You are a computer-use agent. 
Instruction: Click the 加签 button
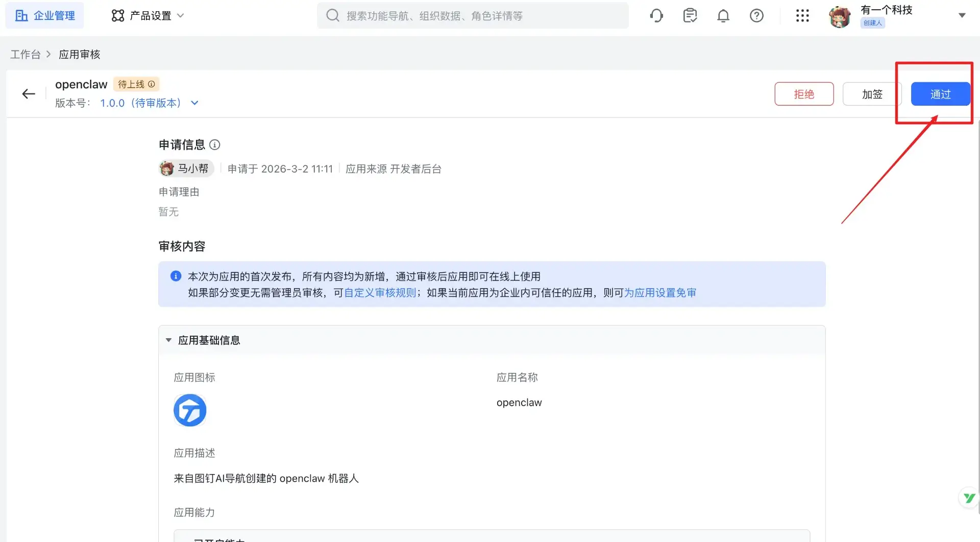click(872, 95)
